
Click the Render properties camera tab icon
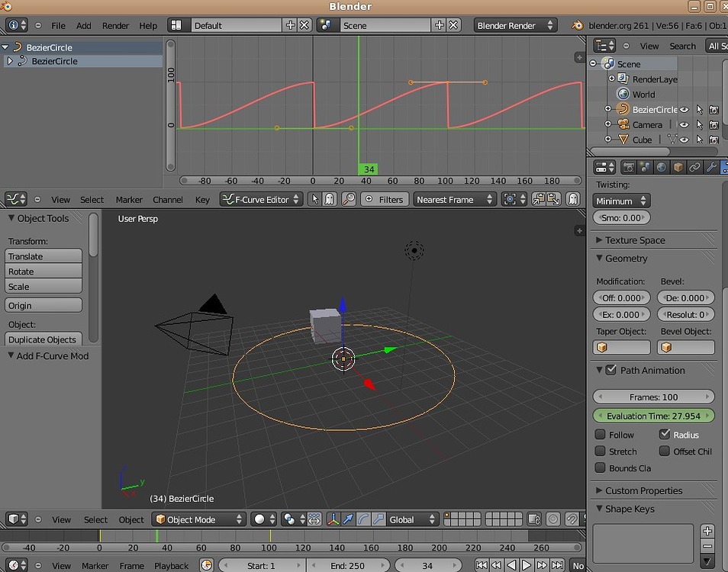click(629, 167)
